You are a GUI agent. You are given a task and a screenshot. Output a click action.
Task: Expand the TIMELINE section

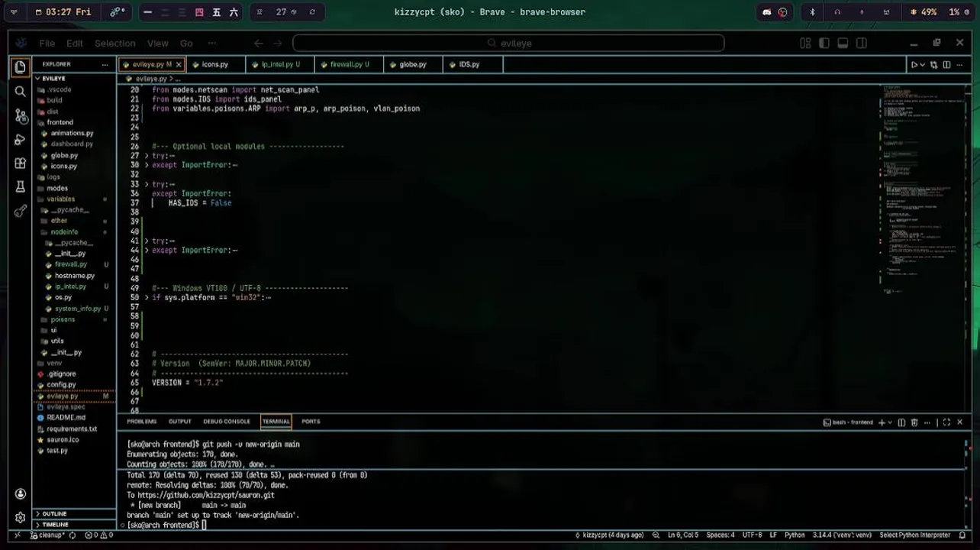point(55,525)
